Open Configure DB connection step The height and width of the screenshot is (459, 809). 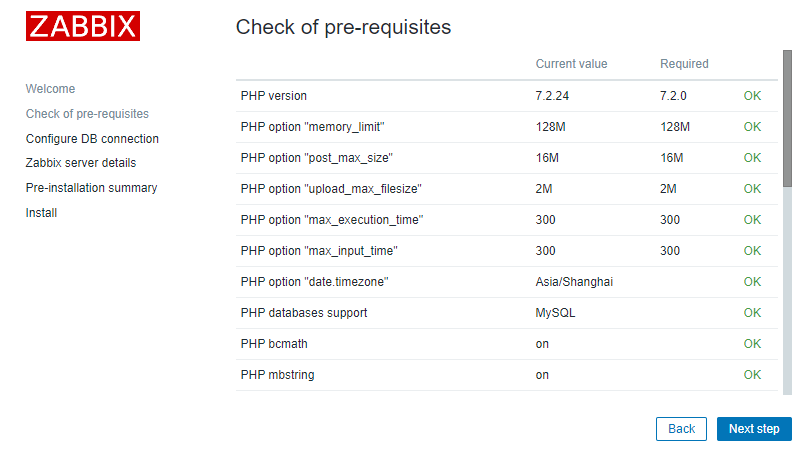[92, 139]
